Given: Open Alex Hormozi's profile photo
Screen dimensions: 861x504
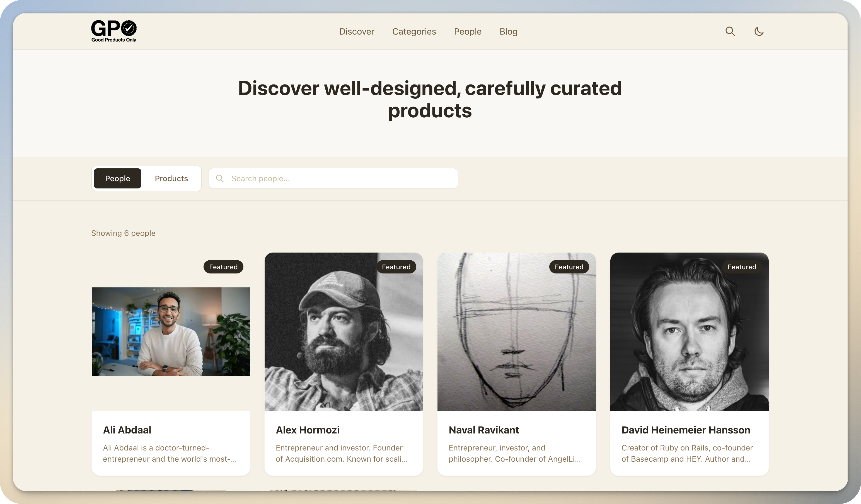Looking at the screenshot, I should tap(344, 331).
